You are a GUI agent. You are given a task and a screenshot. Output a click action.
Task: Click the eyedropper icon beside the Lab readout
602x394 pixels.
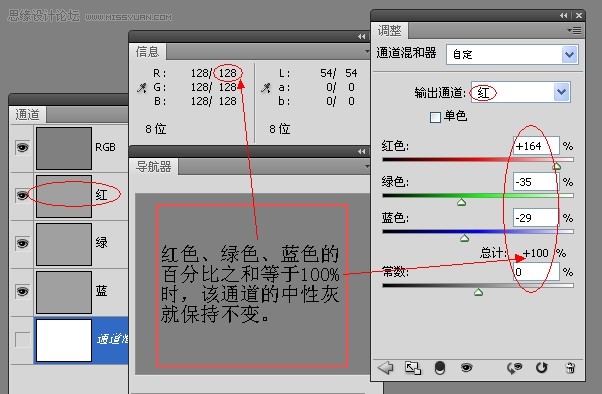[x=266, y=88]
